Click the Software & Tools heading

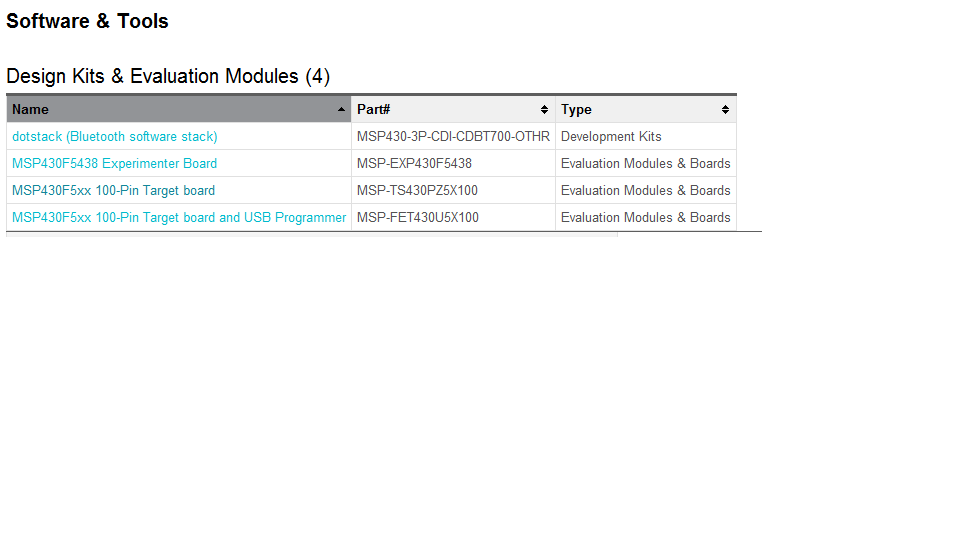(87, 21)
